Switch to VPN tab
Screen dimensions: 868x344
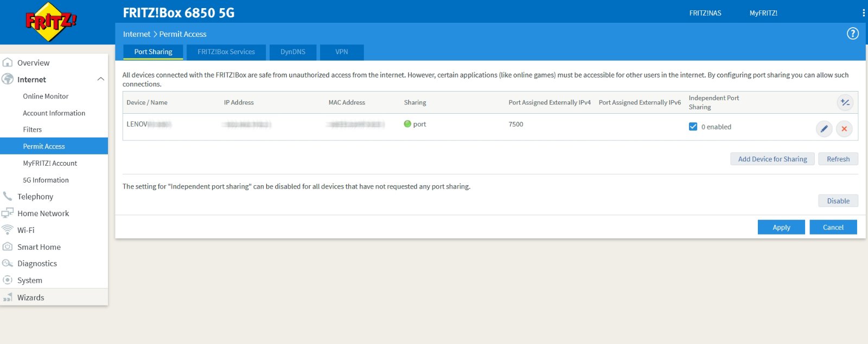pos(342,52)
